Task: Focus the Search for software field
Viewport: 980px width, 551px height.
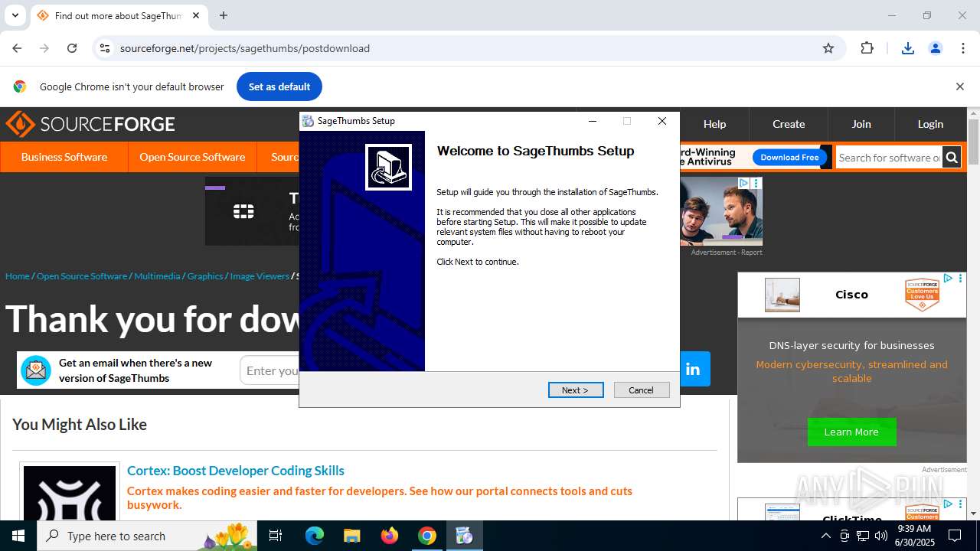Action: pyautogui.click(x=889, y=158)
